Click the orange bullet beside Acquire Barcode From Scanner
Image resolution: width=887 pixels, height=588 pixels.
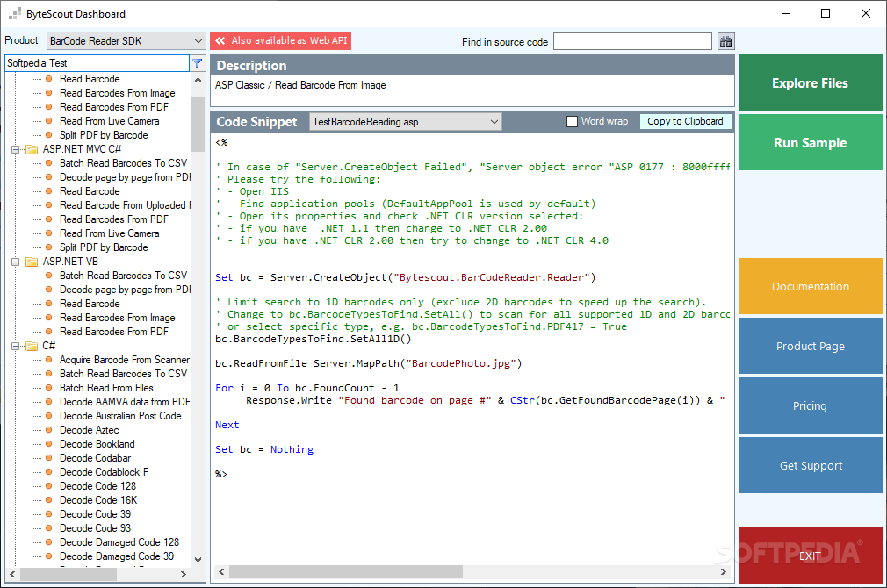point(48,360)
